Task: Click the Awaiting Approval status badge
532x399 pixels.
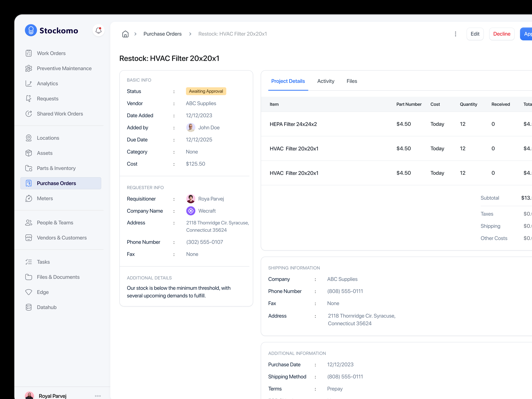Action: 206,91
